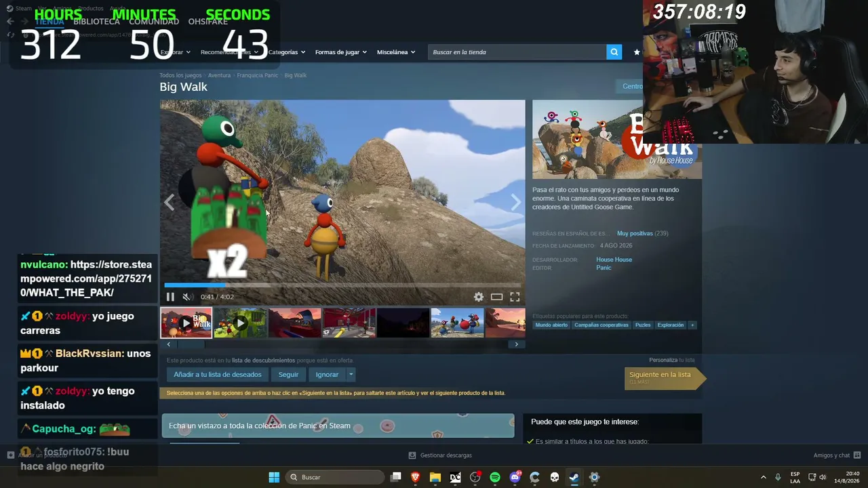This screenshot has width=868, height=488.
Task: Click the thumbnail strip left scroll arrow
Action: click(169, 344)
